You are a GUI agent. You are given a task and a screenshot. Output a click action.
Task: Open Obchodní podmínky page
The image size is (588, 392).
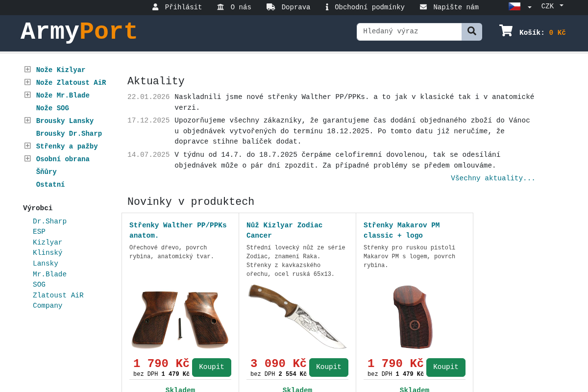(369, 7)
